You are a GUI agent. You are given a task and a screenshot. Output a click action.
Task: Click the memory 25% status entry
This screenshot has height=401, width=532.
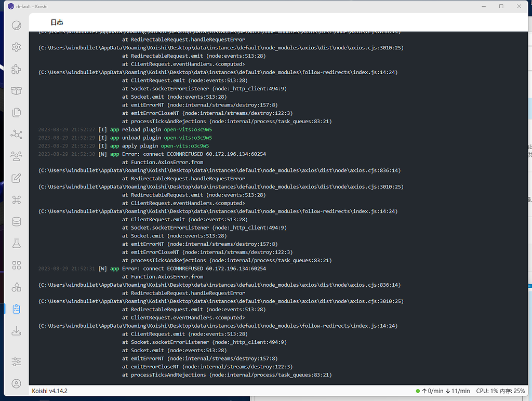pyautogui.click(x=512, y=391)
